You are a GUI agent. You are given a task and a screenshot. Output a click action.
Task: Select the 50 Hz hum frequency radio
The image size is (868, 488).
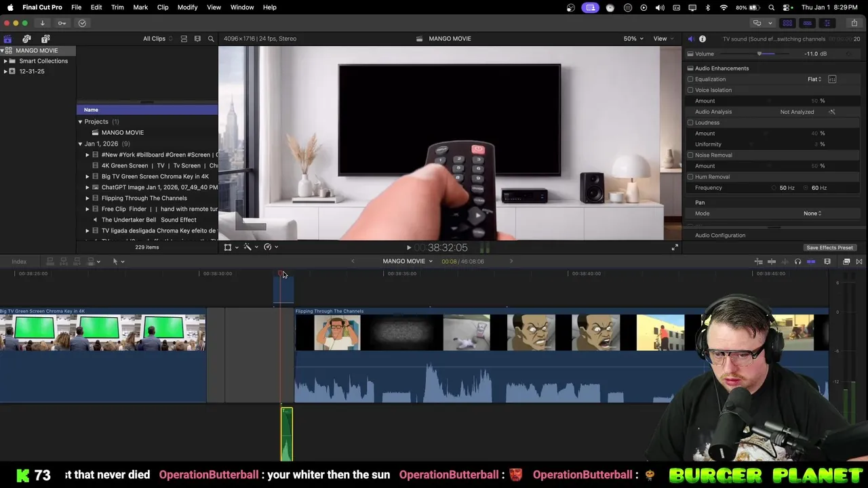click(774, 188)
